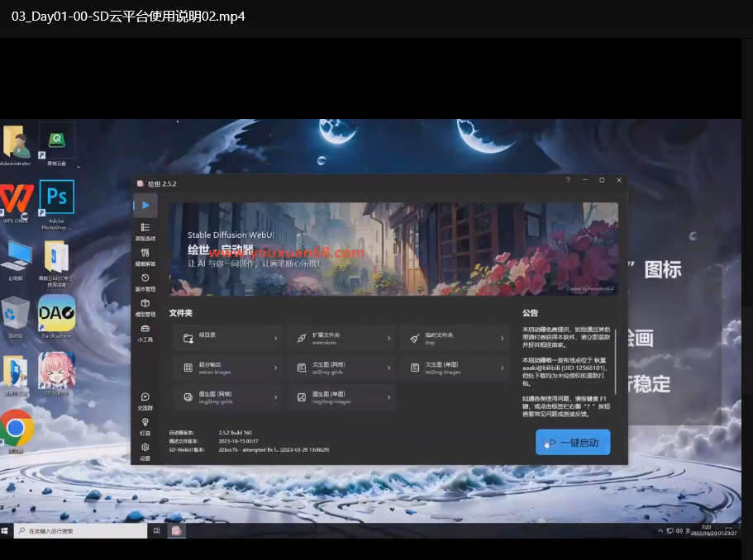The height and width of the screenshot is (560, 753).
Task: Select the Adobe Photoshop desktop icon
Action: pos(57,204)
